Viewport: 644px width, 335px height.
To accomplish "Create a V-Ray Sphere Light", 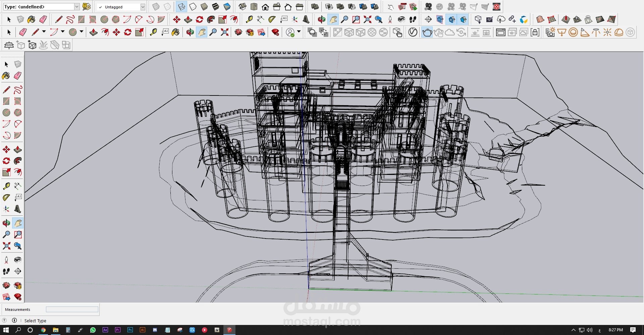I will [573, 32].
